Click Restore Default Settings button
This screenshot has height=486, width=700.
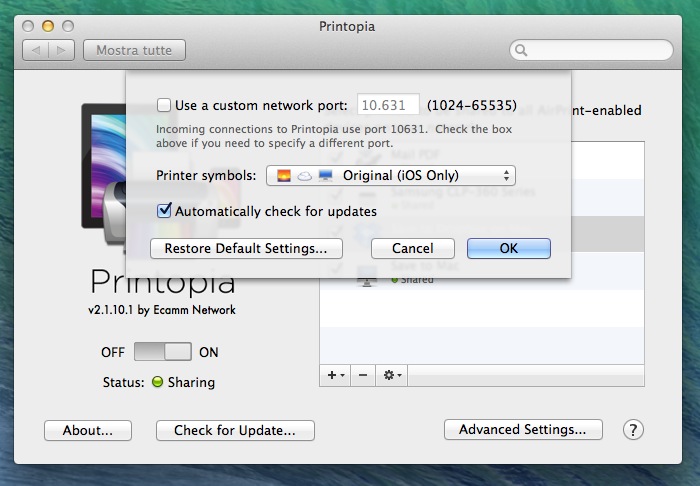(x=246, y=248)
